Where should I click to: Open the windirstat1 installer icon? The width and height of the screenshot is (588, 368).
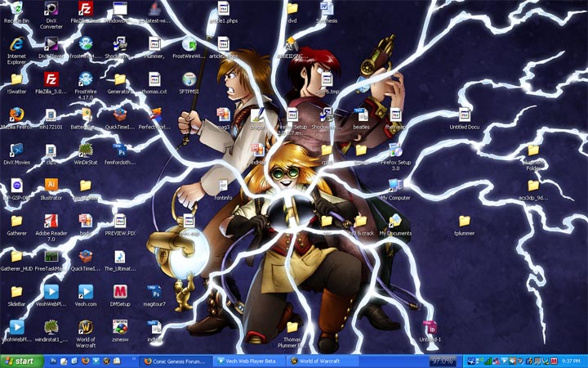pos(51,327)
